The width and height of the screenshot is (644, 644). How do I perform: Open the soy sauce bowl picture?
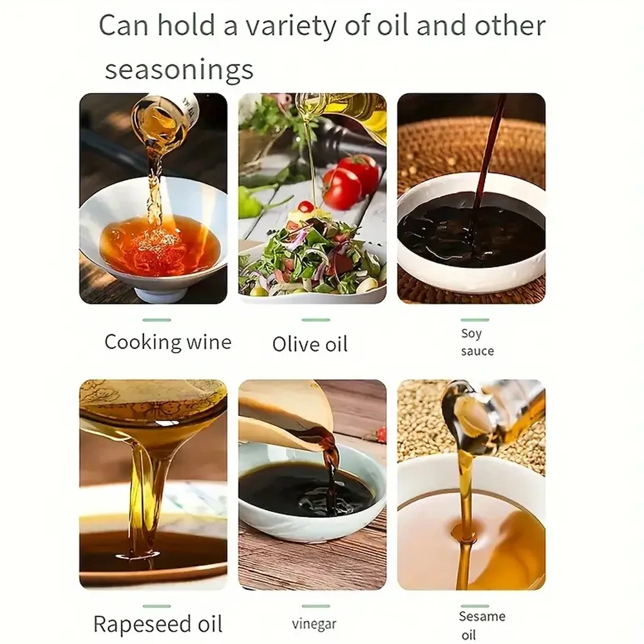coord(471,198)
